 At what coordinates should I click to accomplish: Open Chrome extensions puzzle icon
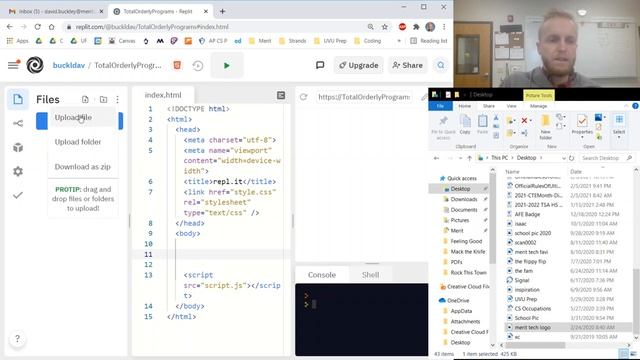pos(416,27)
